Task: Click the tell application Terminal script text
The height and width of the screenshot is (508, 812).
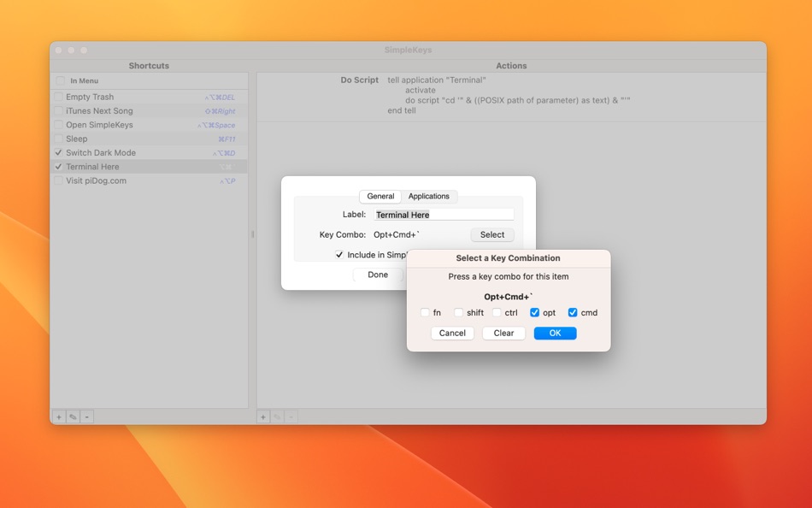Action: coord(437,80)
